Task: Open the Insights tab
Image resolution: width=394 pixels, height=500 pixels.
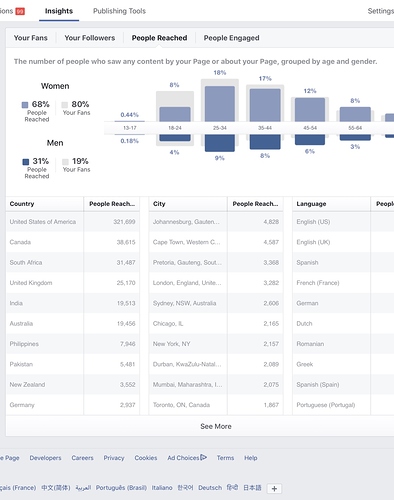Action: coord(59,11)
